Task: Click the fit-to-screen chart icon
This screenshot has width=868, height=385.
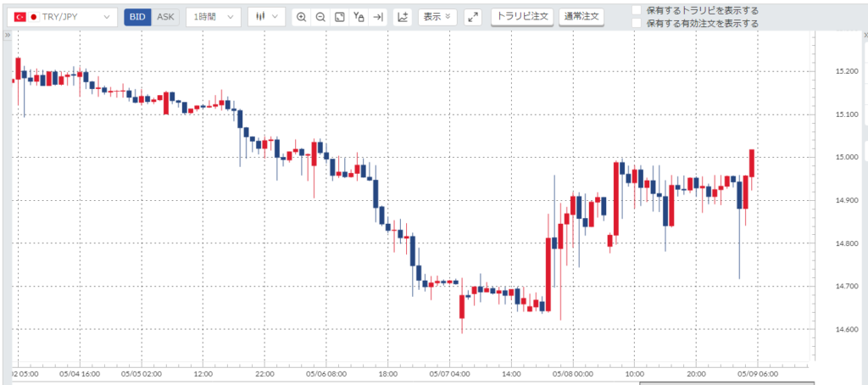Action: [339, 17]
